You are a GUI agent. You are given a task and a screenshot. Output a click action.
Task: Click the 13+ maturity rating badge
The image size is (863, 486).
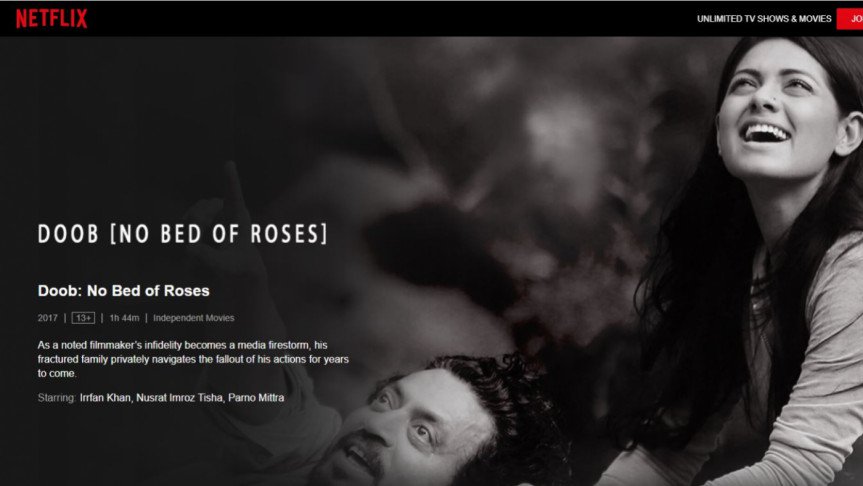[83, 318]
